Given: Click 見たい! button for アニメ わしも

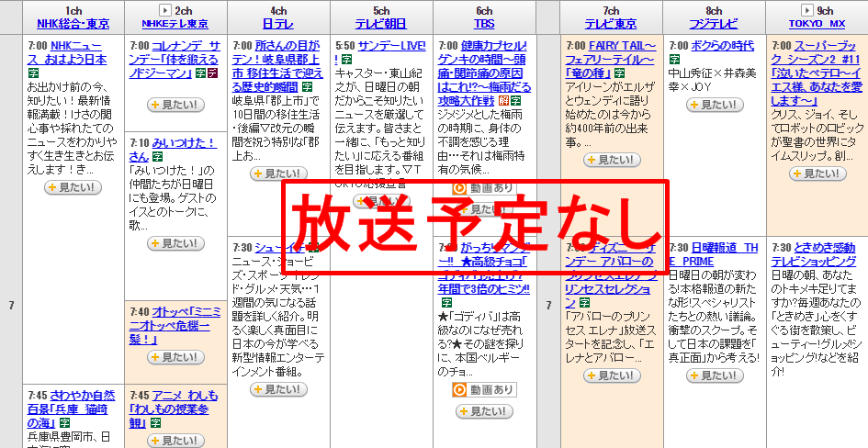Looking at the screenshot, I should click(x=175, y=441).
